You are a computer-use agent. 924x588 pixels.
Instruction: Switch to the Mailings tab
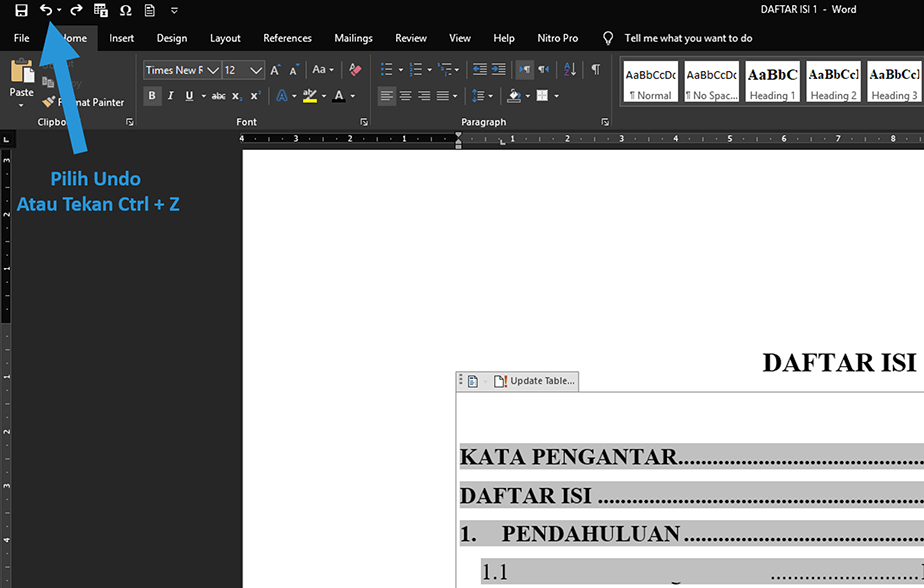coord(354,38)
